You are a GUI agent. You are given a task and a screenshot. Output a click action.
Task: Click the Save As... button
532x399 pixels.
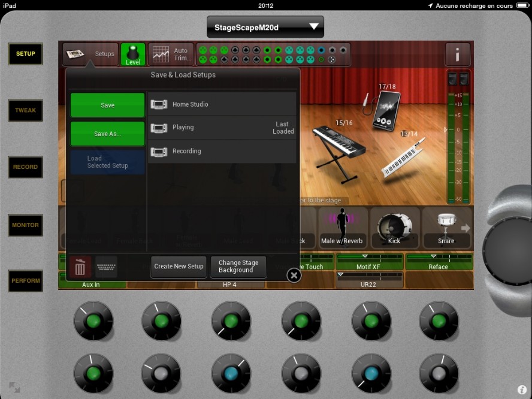point(107,134)
